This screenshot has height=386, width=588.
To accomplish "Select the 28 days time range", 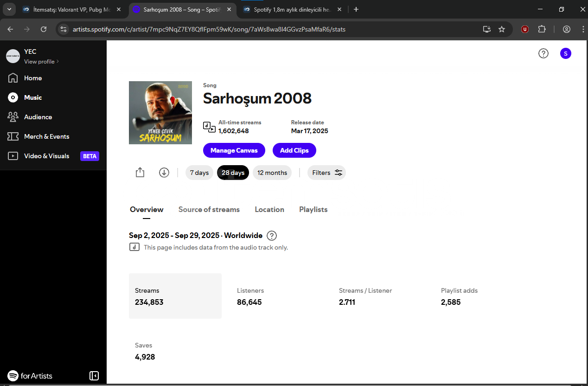I will click(233, 173).
